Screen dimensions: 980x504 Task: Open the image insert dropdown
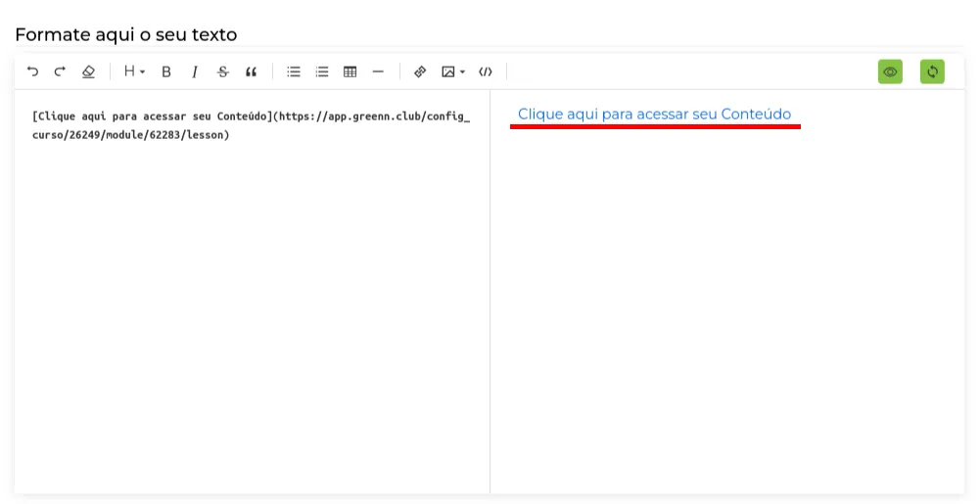(453, 71)
